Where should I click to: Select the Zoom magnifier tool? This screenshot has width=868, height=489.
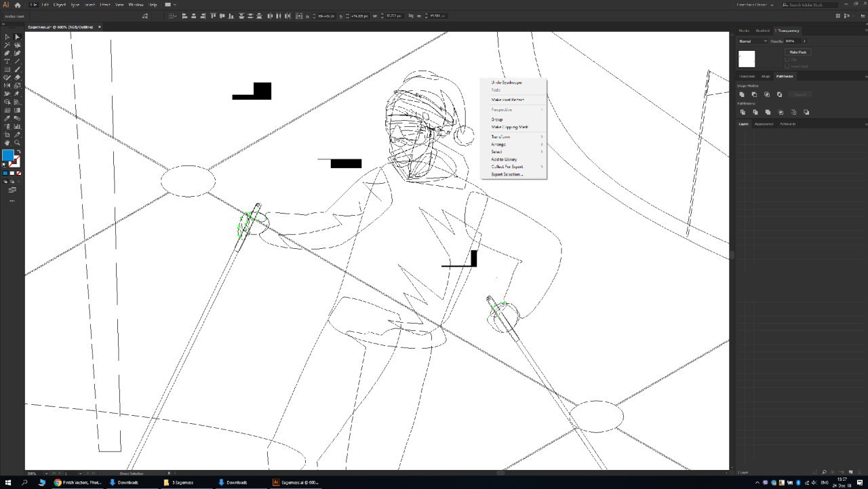tap(17, 142)
